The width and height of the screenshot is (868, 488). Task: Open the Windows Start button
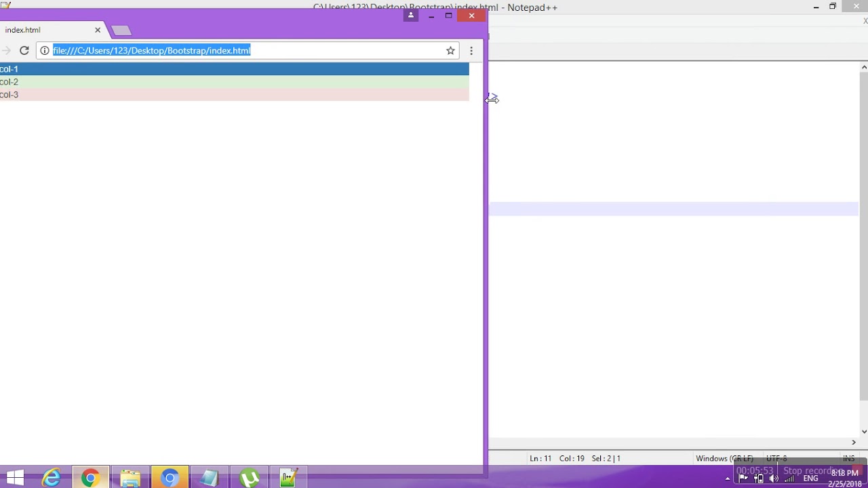pos(14,478)
